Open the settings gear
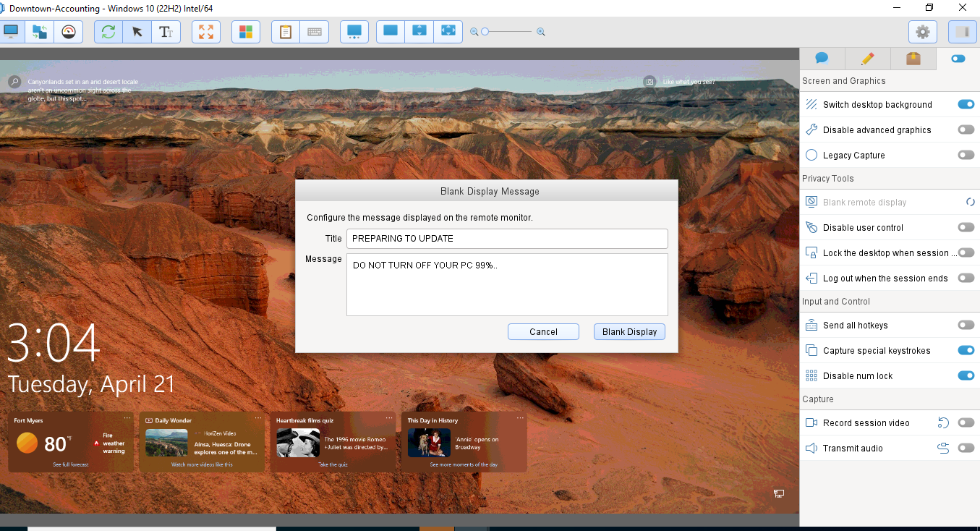This screenshot has height=531, width=980. (x=922, y=31)
